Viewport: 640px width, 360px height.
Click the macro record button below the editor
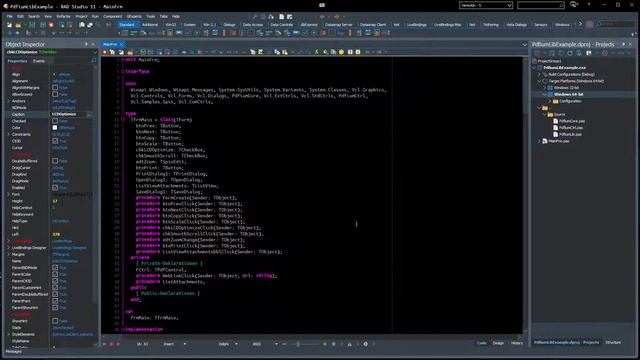(x=111, y=344)
